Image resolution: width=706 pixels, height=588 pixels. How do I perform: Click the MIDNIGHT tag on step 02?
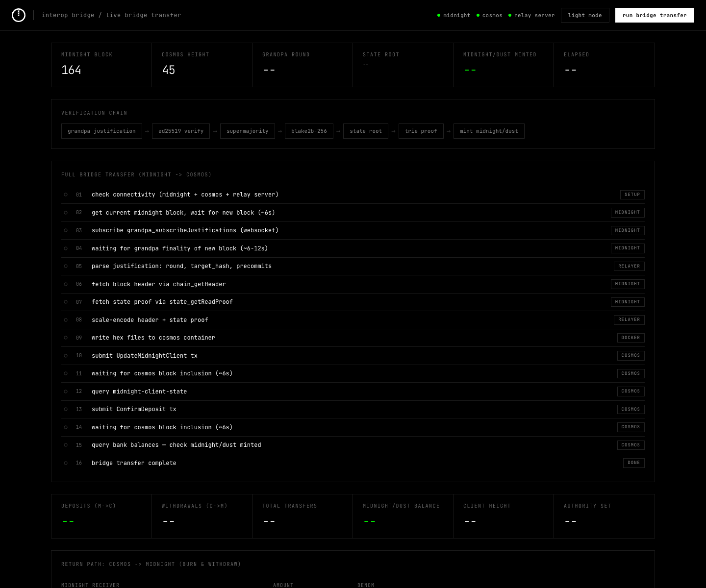click(628, 212)
